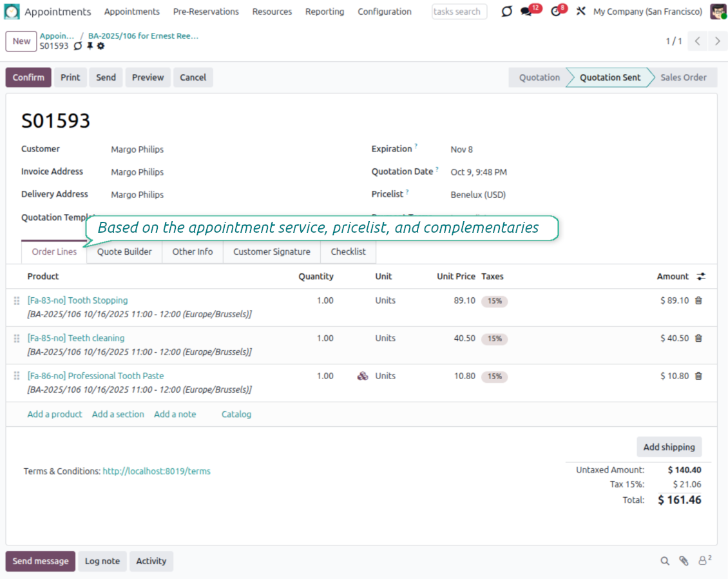The width and height of the screenshot is (728, 579).
Task: Click the tasks search input field
Action: click(459, 12)
